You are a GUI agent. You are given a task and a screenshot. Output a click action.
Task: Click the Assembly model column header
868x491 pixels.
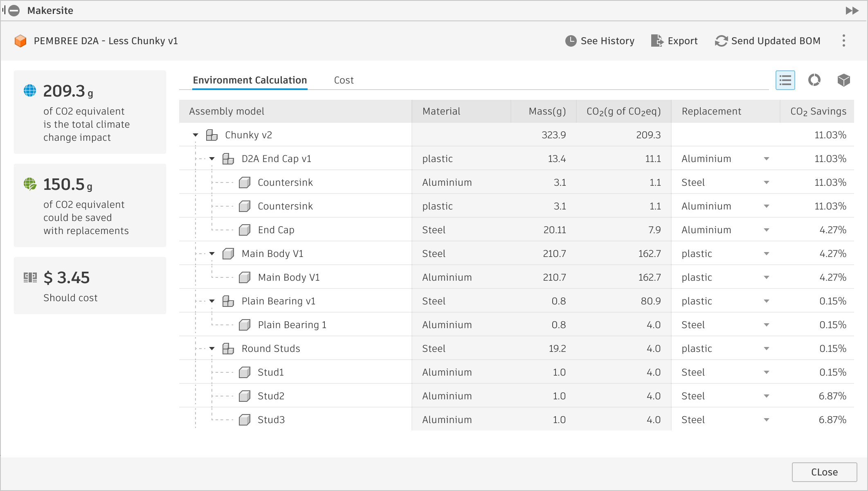pyautogui.click(x=295, y=111)
